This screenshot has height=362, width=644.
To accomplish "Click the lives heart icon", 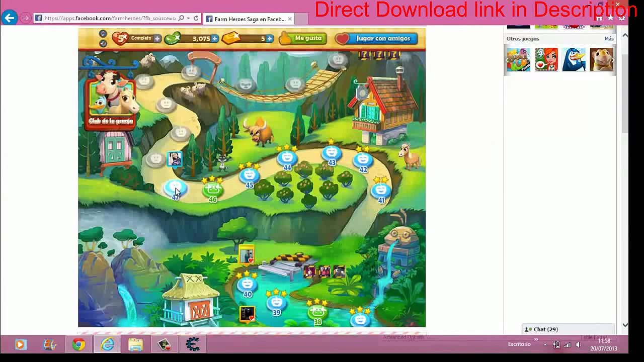I will coord(120,39).
